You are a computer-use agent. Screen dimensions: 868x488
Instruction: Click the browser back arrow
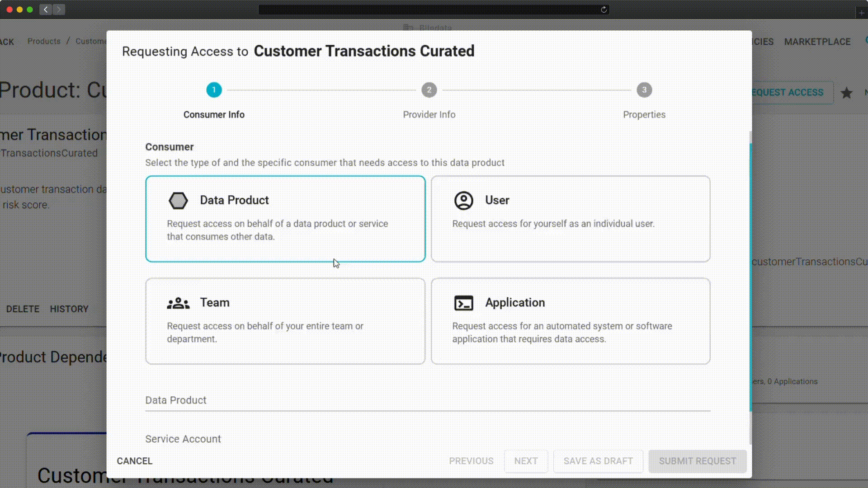coord(46,9)
